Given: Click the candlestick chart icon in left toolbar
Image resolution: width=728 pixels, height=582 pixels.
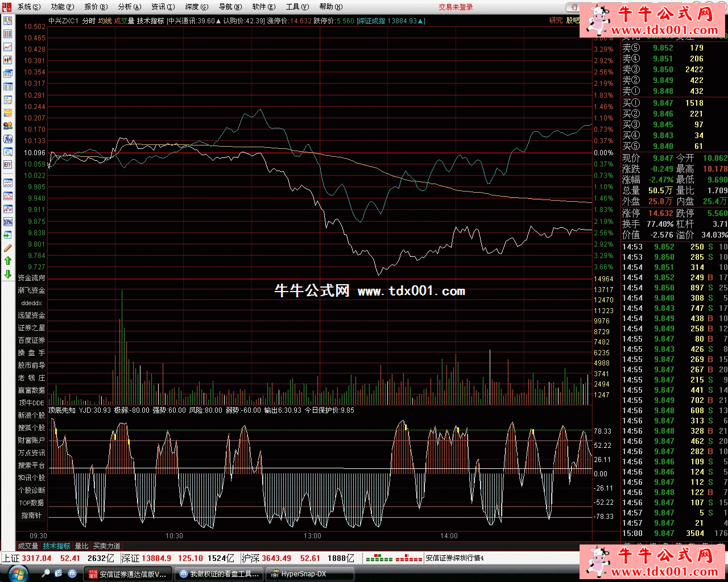Looking at the screenshot, I should tap(8, 60).
